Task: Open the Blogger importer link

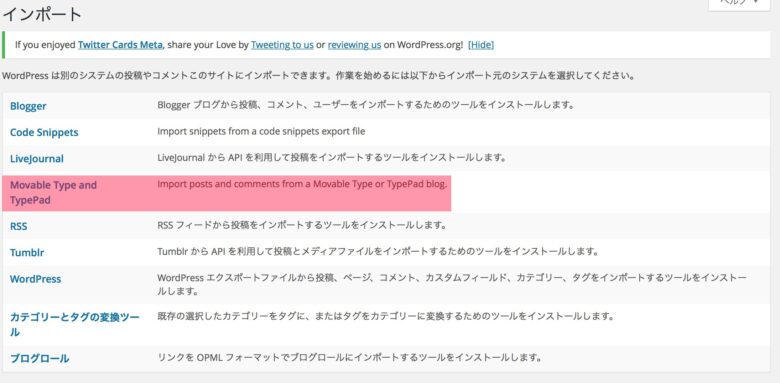Action: 28,106
